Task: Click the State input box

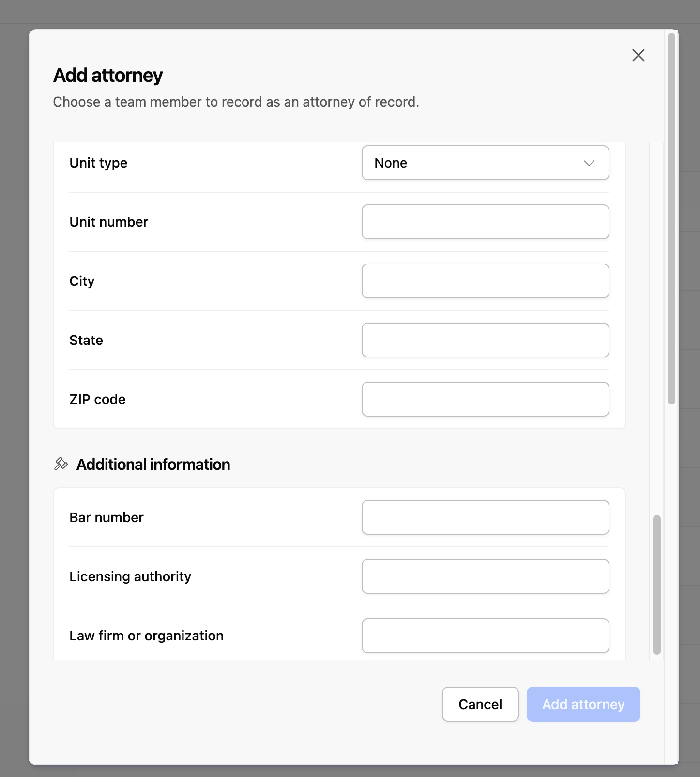Action: [x=485, y=340]
